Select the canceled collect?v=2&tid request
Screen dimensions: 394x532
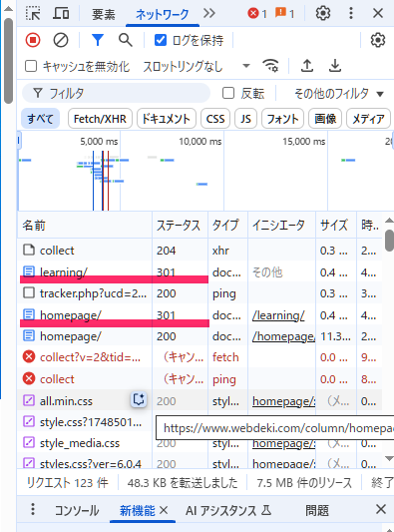pos(199,357)
